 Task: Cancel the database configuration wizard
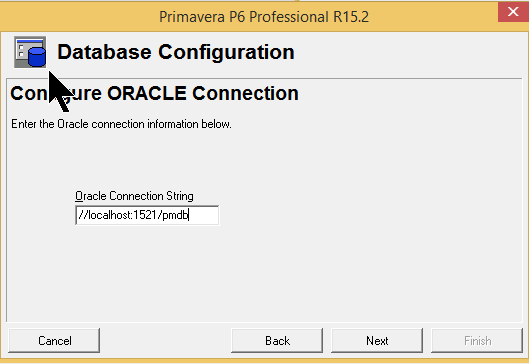click(x=54, y=341)
